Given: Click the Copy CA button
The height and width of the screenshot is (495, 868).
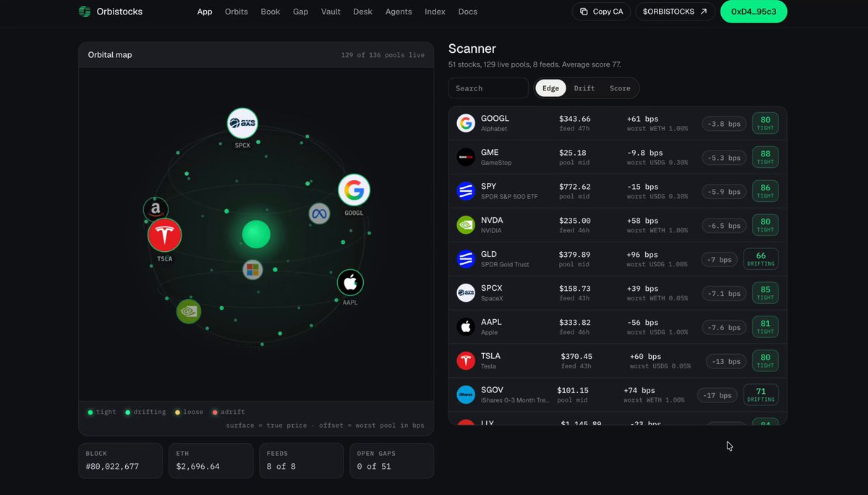Looking at the screenshot, I should click(601, 12).
